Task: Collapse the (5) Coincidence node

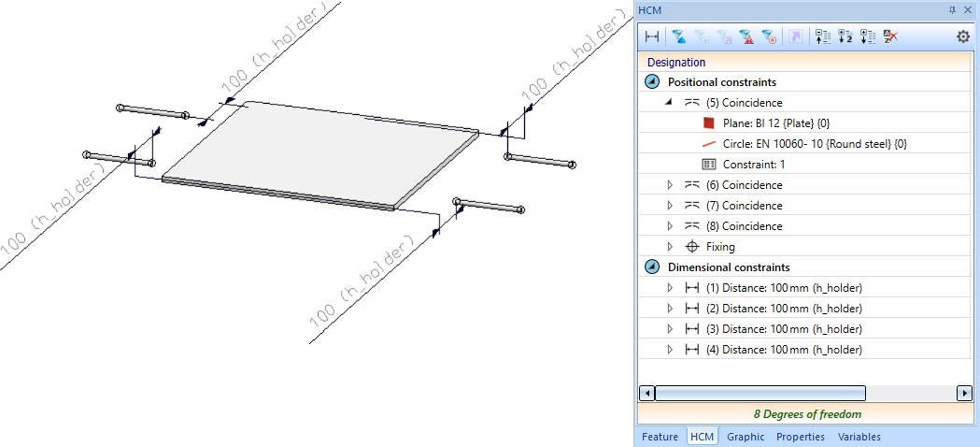Action: 670,102
